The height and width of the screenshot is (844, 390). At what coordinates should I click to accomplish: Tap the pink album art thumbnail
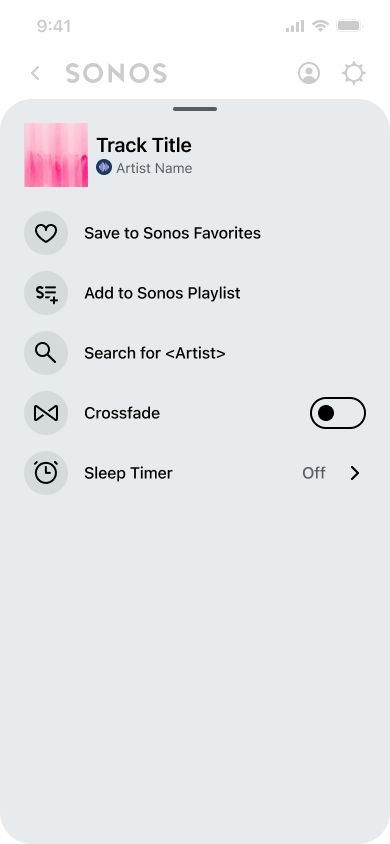(56, 155)
